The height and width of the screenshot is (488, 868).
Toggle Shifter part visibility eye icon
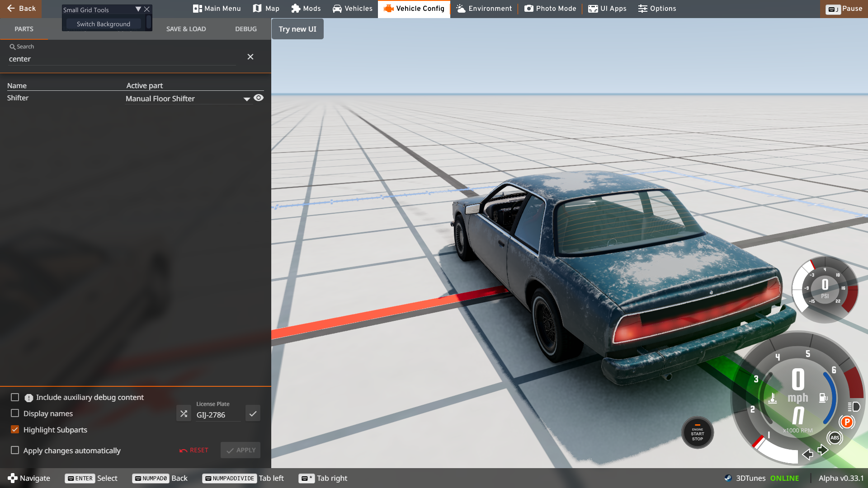click(259, 98)
